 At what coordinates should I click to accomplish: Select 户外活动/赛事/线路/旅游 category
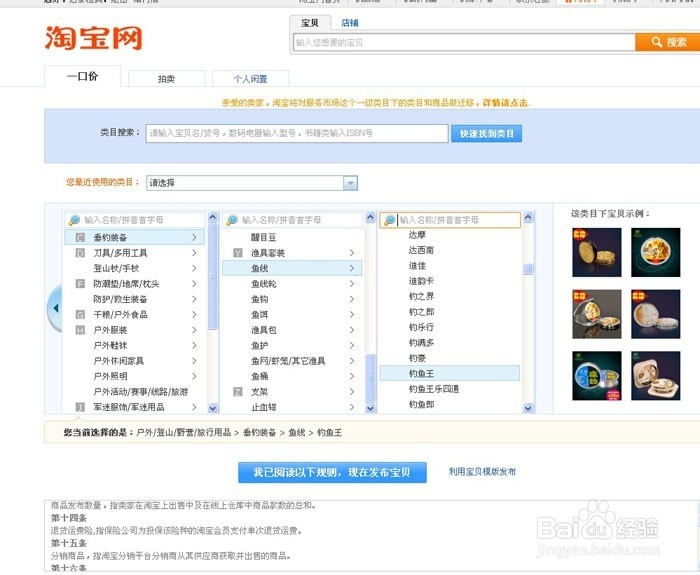pyautogui.click(x=141, y=392)
